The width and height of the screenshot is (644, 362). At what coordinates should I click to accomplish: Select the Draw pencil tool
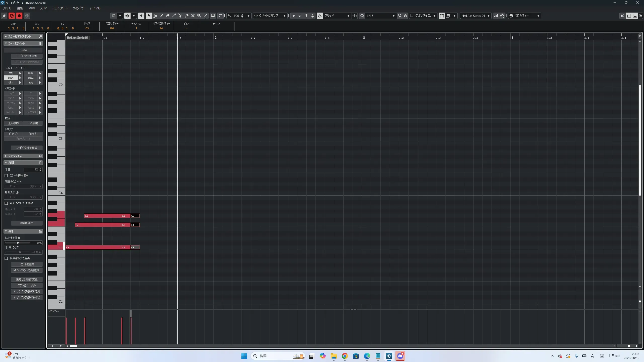[161, 16]
